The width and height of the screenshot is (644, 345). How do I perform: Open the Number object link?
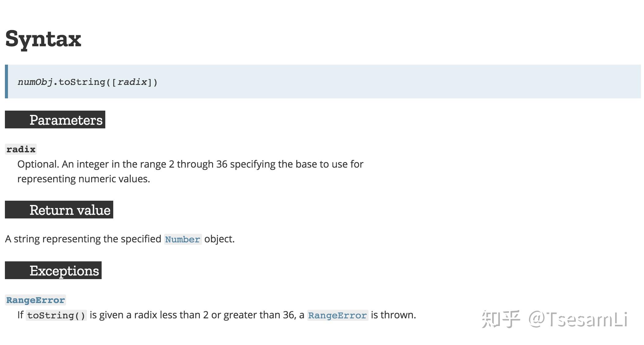coord(182,239)
